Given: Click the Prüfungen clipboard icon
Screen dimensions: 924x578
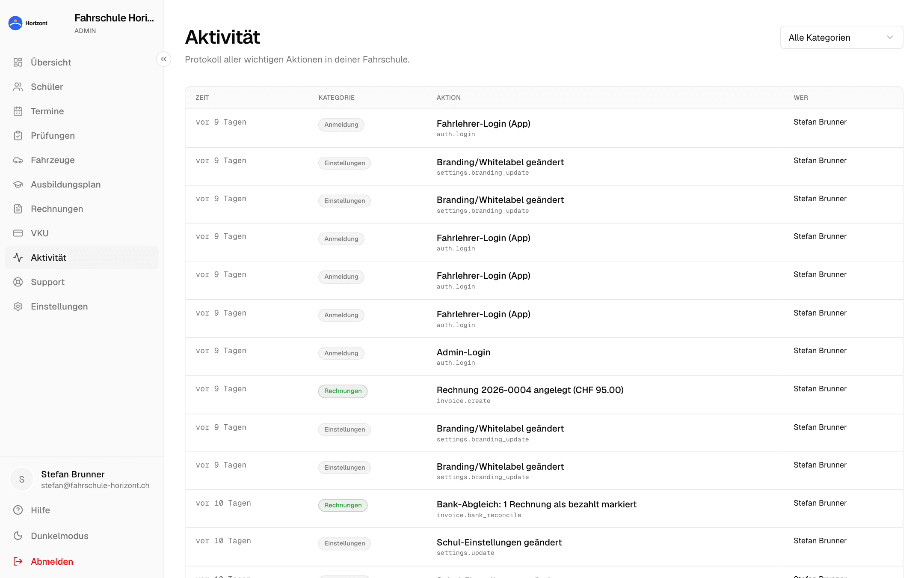Looking at the screenshot, I should pyautogui.click(x=18, y=136).
